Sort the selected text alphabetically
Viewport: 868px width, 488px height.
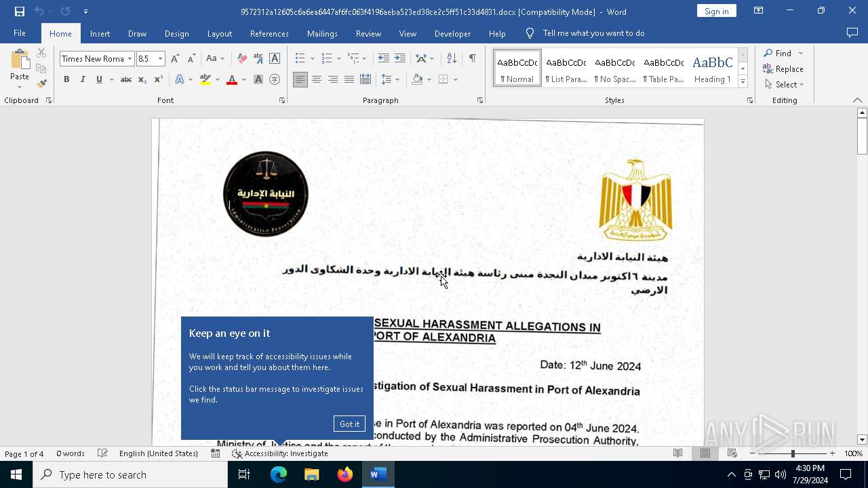click(452, 59)
